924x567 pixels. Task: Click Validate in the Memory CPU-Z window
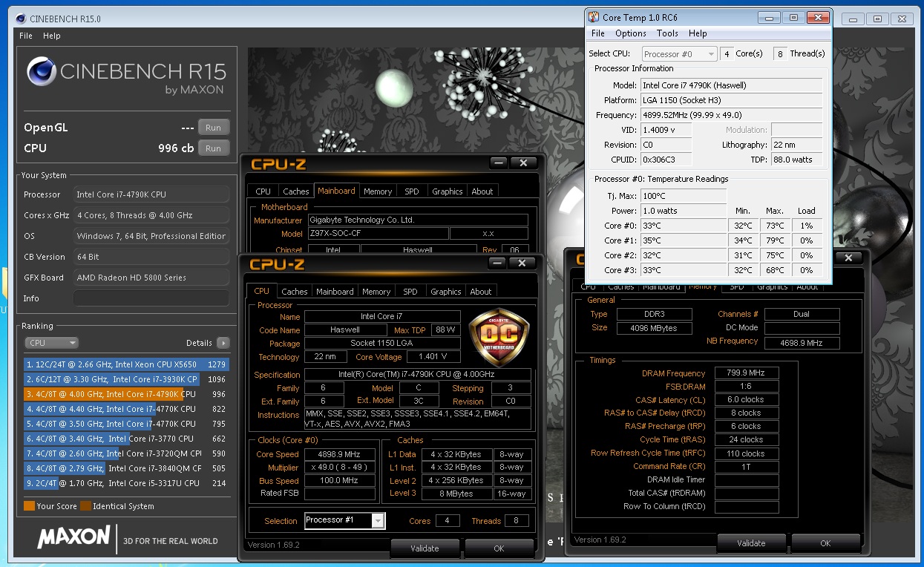(751, 543)
